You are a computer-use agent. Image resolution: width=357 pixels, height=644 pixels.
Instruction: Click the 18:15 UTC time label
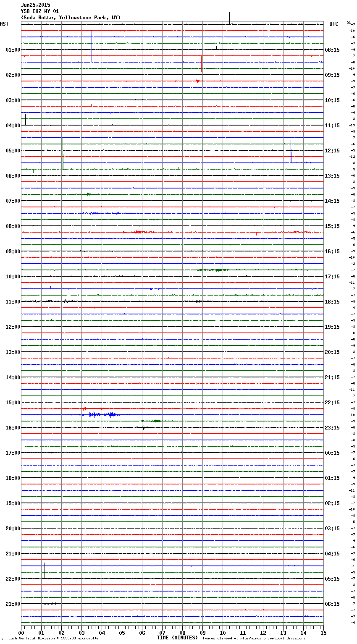332,302
